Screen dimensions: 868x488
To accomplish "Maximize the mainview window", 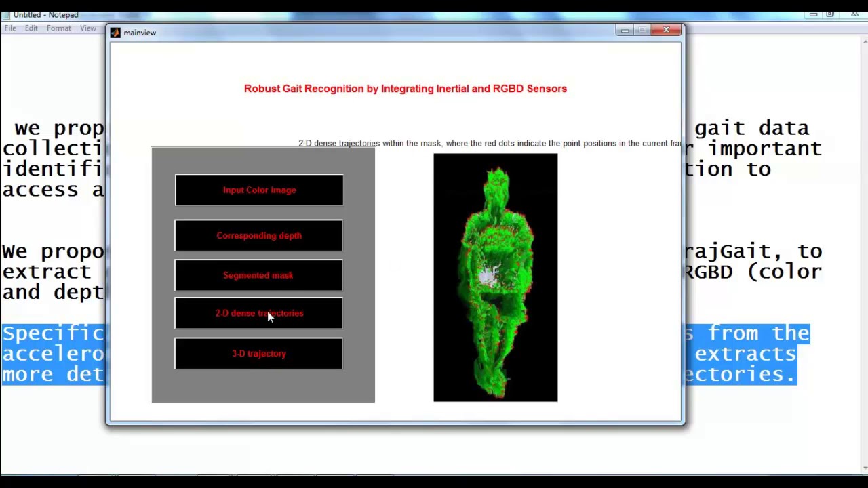I will [x=642, y=30].
